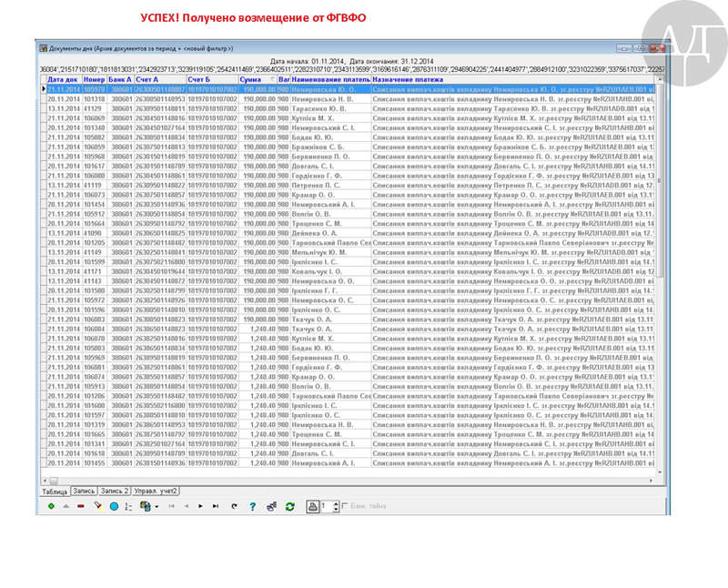This screenshot has height=588, width=728.
Task: Click the blue question mark help icon
Action: coord(252,506)
